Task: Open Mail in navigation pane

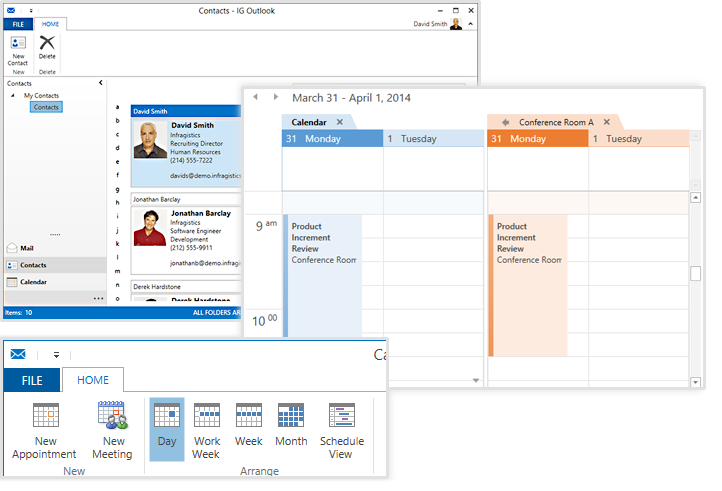Action: [x=55, y=248]
